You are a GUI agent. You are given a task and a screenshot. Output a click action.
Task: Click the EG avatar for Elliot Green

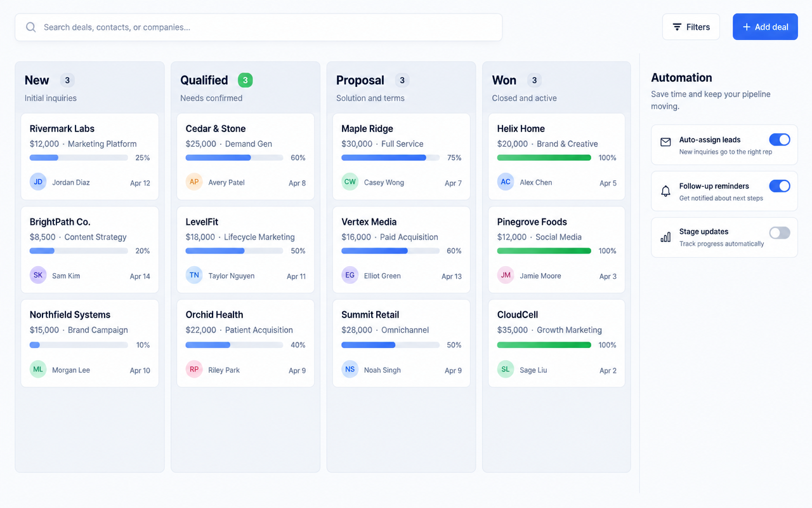(350, 275)
